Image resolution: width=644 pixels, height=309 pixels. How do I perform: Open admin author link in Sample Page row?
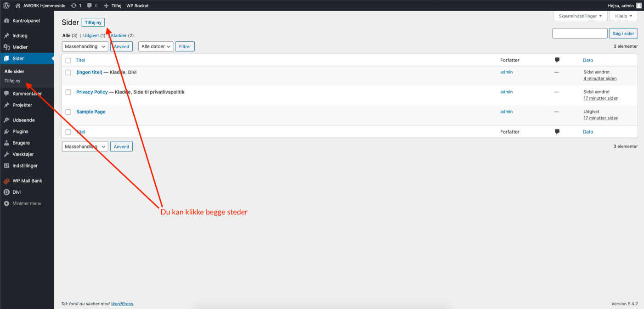pos(506,112)
